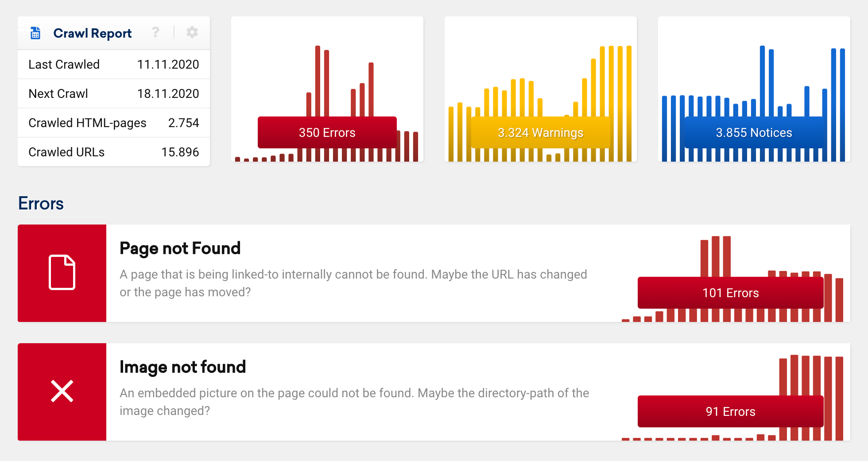
Task: Click the Crawled URLs row
Action: [x=114, y=152]
